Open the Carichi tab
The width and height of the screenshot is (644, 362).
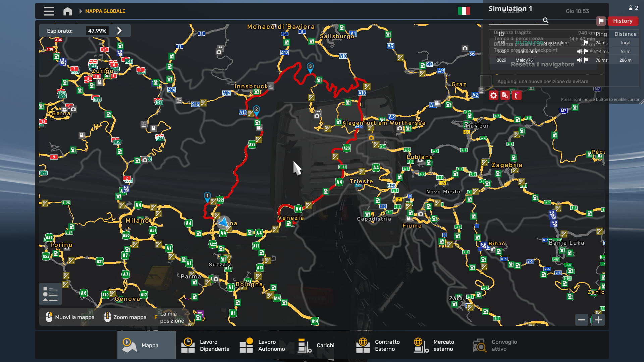(316, 345)
